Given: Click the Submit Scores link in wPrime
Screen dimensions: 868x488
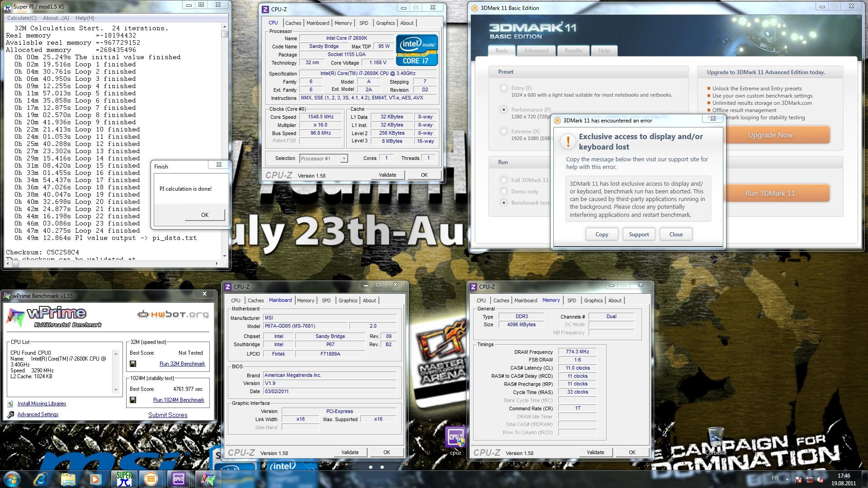Looking at the screenshot, I should (x=168, y=415).
